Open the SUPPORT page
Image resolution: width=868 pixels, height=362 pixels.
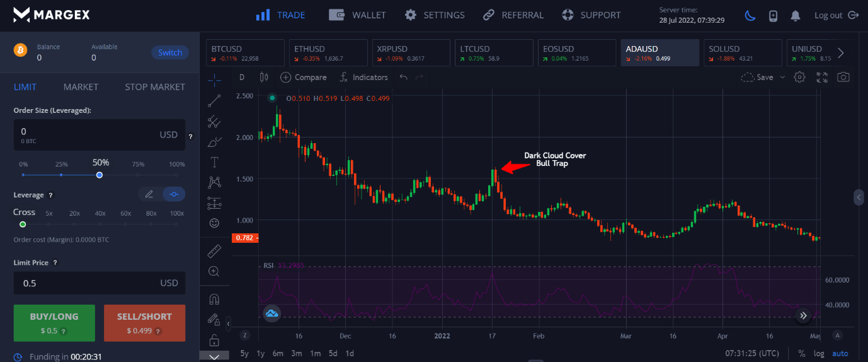click(591, 15)
